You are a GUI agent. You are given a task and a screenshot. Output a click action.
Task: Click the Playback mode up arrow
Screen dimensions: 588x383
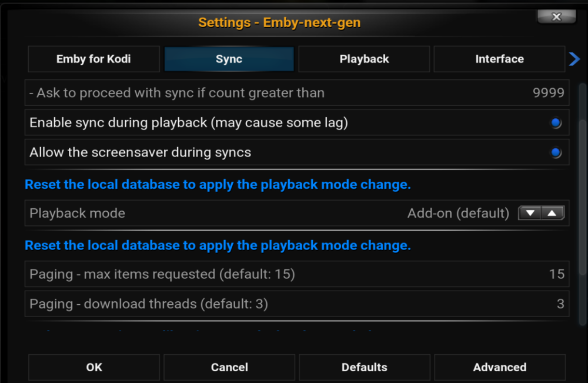pos(552,213)
